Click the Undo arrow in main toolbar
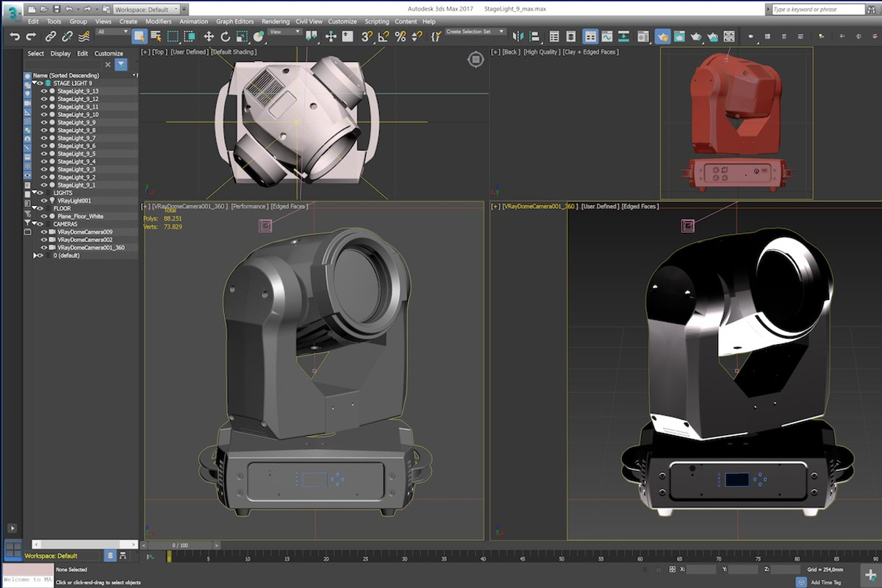 point(15,36)
